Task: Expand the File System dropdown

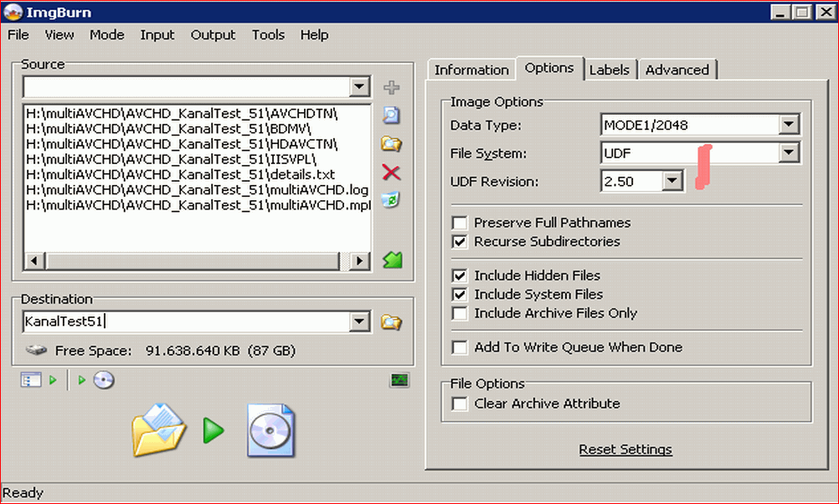Action: (x=789, y=153)
